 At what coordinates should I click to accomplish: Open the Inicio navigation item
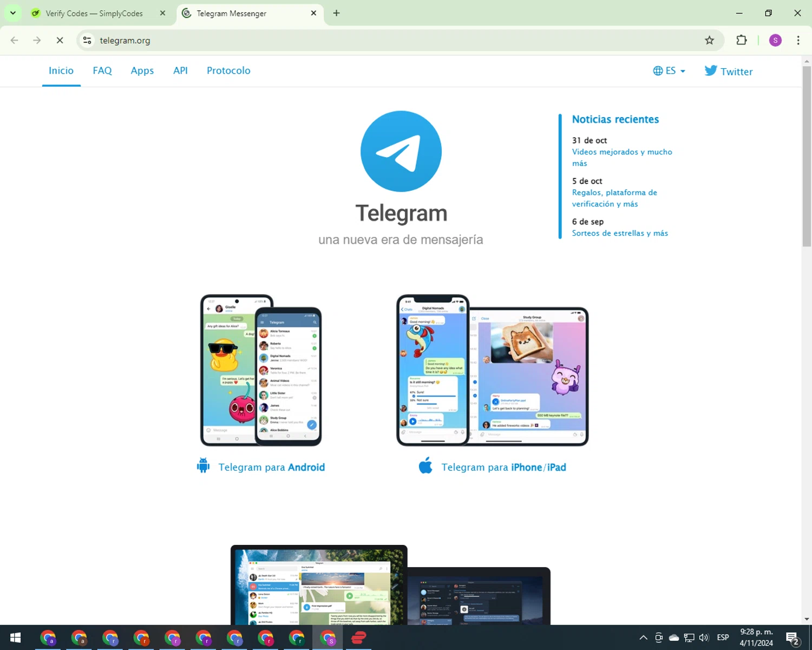point(61,70)
